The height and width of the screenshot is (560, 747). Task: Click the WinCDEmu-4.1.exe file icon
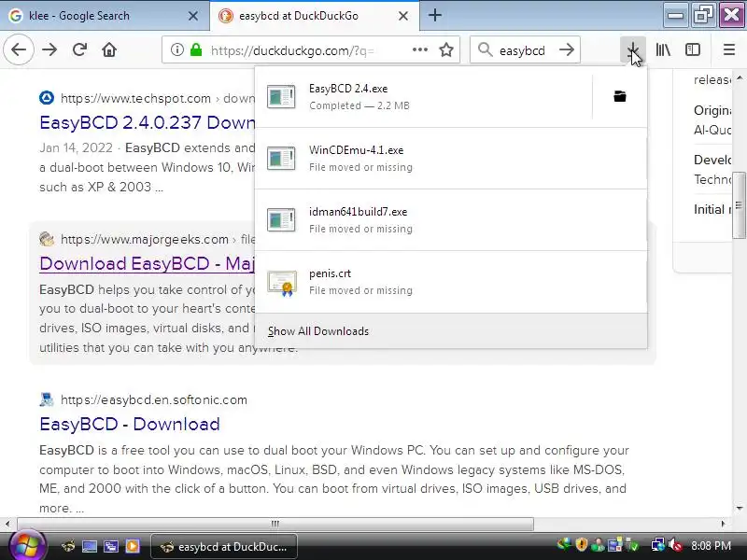pos(281,159)
